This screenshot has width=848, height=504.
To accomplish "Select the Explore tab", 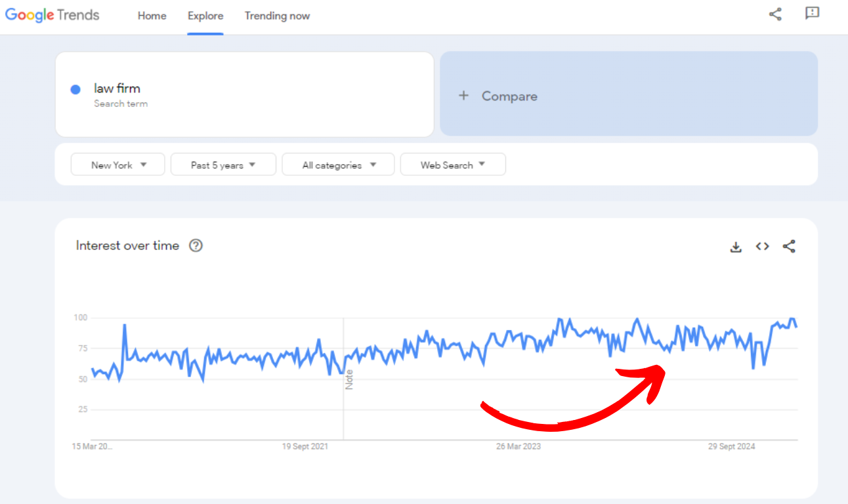I will 205,16.
